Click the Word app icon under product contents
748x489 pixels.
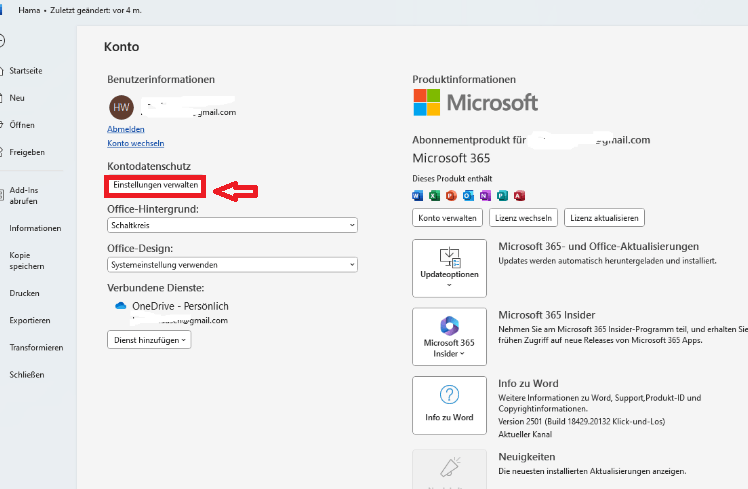pyautogui.click(x=417, y=196)
